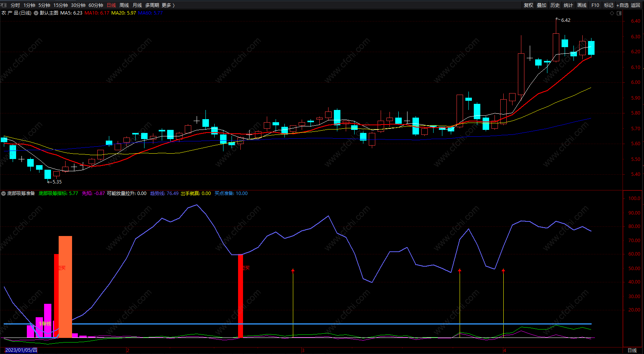Open the 统计 statistics tool

[x=568, y=5]
